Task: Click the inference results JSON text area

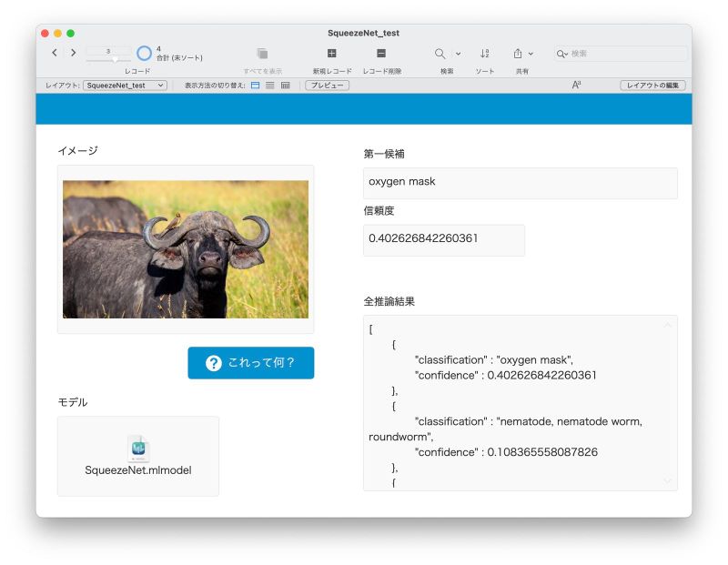Action: click(x=520, y=403)
